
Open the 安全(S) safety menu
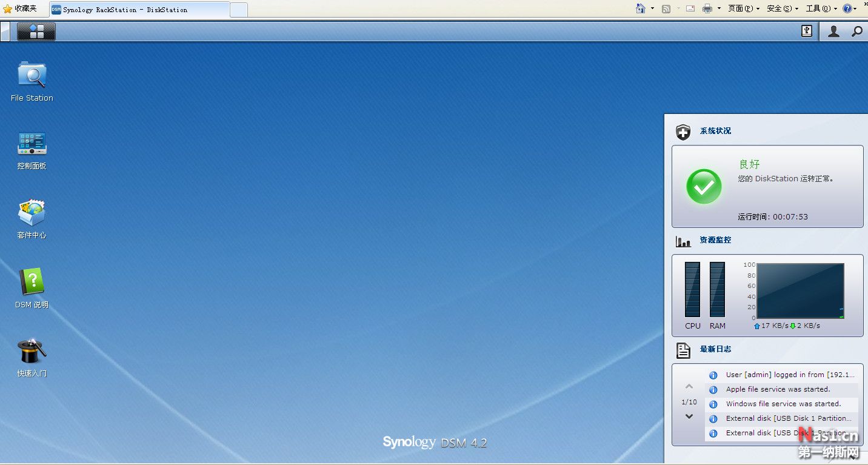click(783, 8)
